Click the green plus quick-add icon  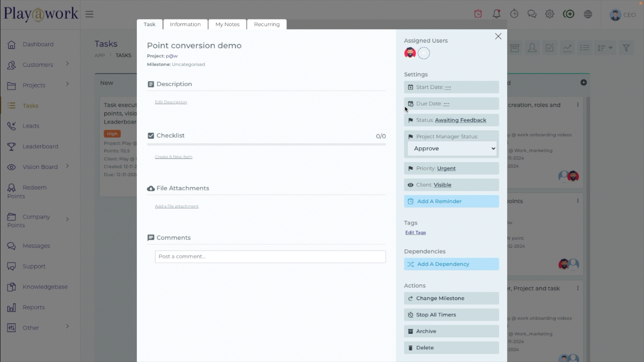pos(568,14)
